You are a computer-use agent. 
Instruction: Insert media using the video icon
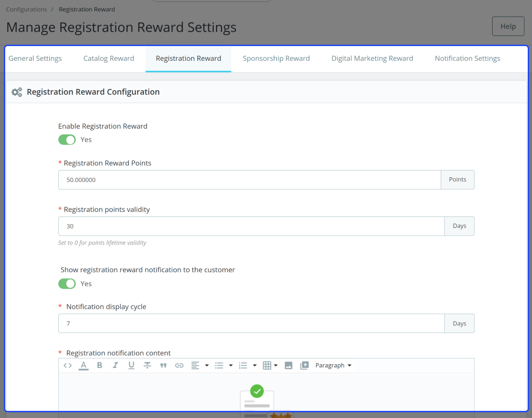pos(304,365)
